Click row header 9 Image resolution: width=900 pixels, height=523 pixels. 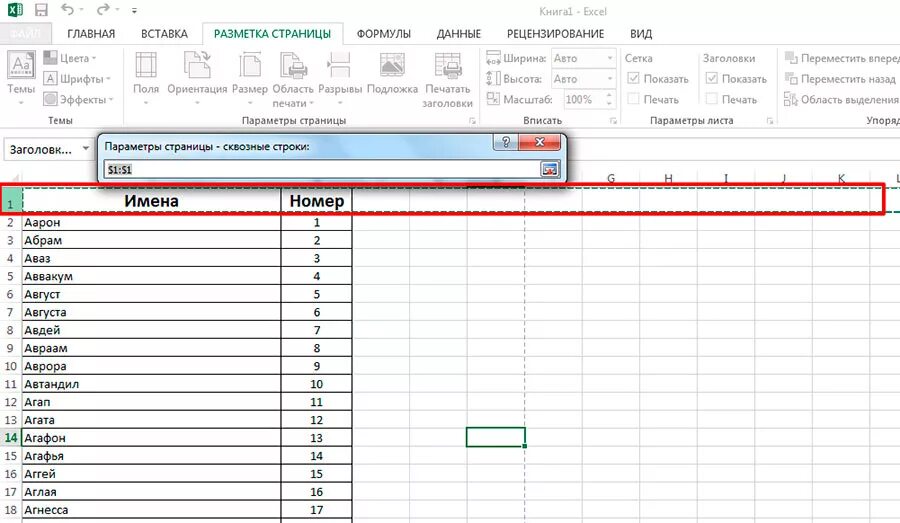(10, 348)
